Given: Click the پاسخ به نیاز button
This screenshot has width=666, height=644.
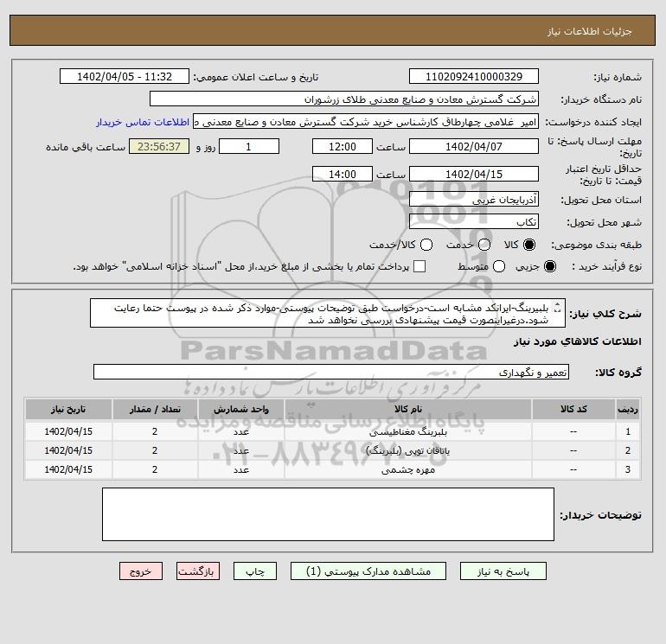Looking at the screenshot, I should pyautogui.click(x=503, y=571).
